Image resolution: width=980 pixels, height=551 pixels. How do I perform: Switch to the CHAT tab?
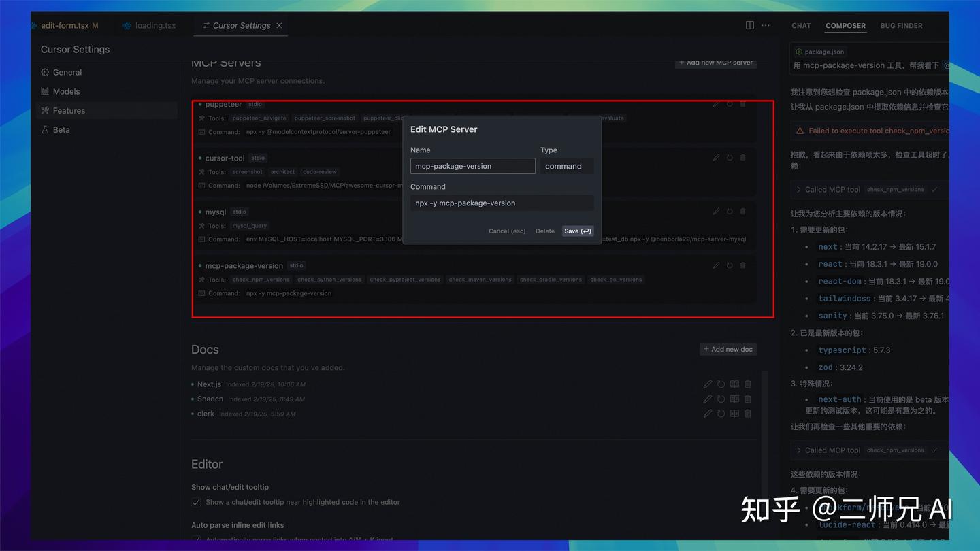click(800, 26)
